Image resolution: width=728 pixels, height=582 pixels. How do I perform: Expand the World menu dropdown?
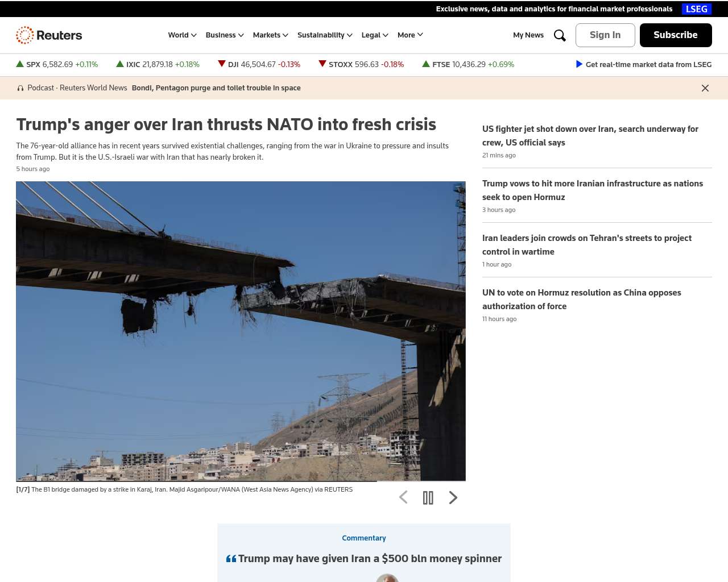(182, 35)
